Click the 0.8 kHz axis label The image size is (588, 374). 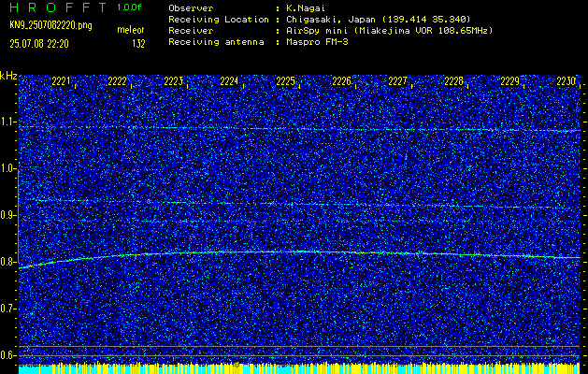(x=8, y=262)
